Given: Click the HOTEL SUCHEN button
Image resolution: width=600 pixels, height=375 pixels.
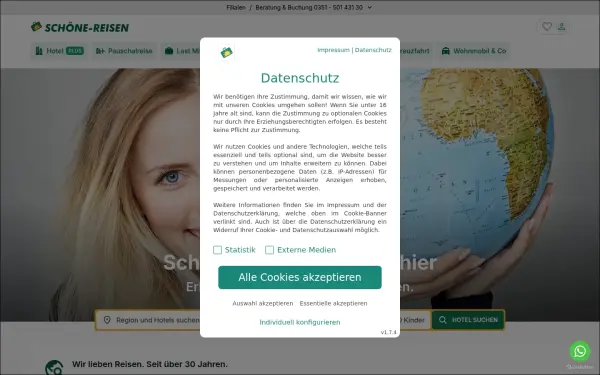Looking at the screenshot, I should pyautogui.click(x=468, y=320).
